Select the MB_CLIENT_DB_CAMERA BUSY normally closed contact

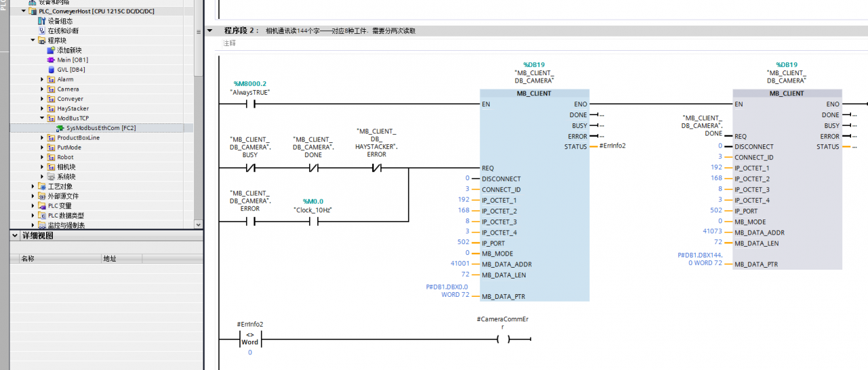click(x=250, y=168)
